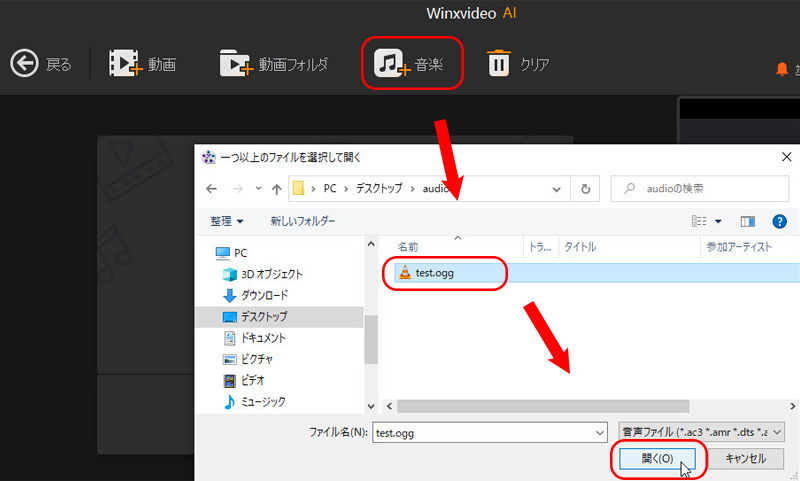Expand the address bar history dropdown
800x481 pixels.
pos(556,189)
